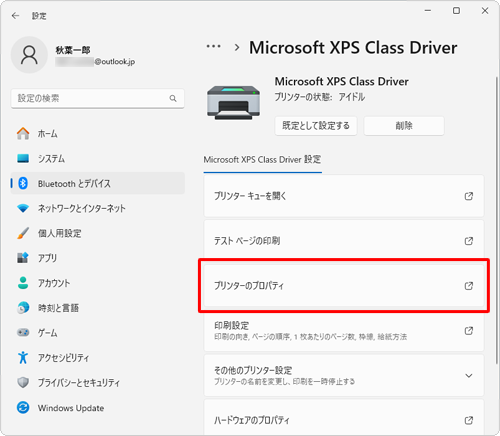The height and width of the screenshot is (436, 500).
Task: Open Windows Update page
Action: (98, 407)
